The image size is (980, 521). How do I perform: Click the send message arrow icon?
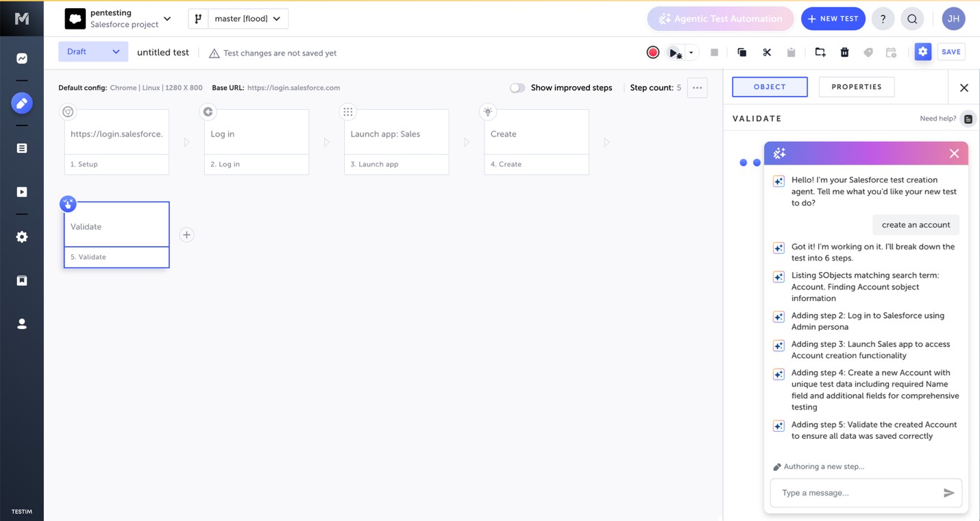point(948,493)
